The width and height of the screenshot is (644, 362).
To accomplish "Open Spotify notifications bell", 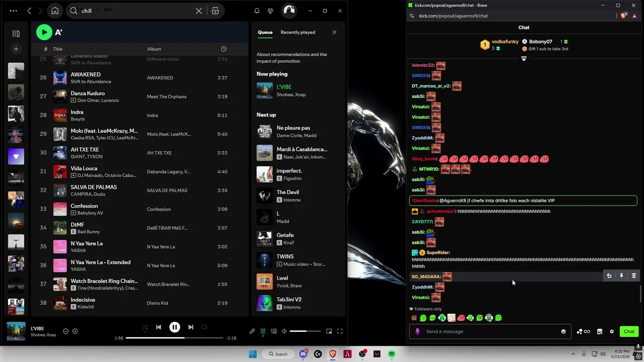I will [257, 11].
